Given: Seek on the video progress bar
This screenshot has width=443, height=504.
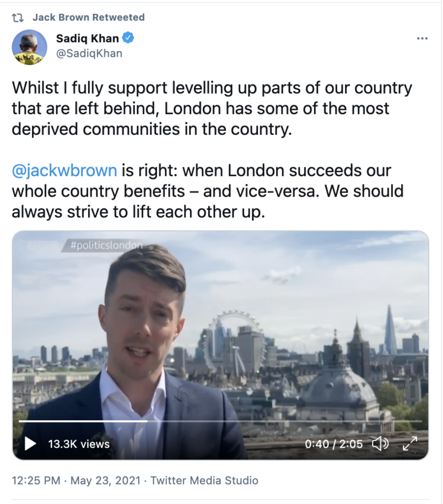Looking at the screenshot, I should [x=220, y=421].
